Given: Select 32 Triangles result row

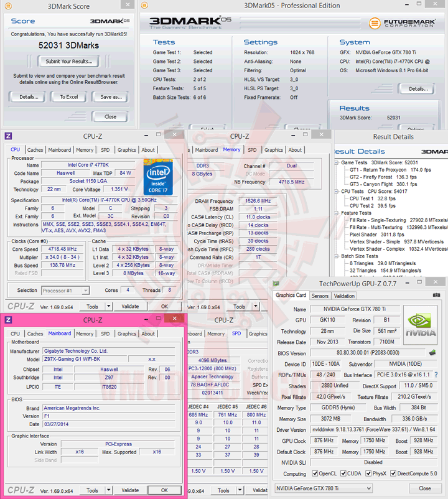Looking at the screenshot, I should (x=385, y=271).
